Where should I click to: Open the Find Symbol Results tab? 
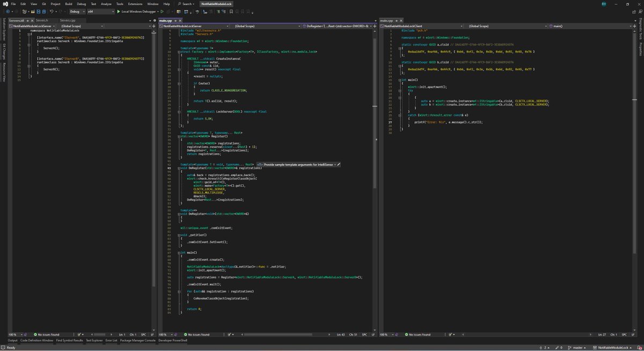[x=69, y=340]
